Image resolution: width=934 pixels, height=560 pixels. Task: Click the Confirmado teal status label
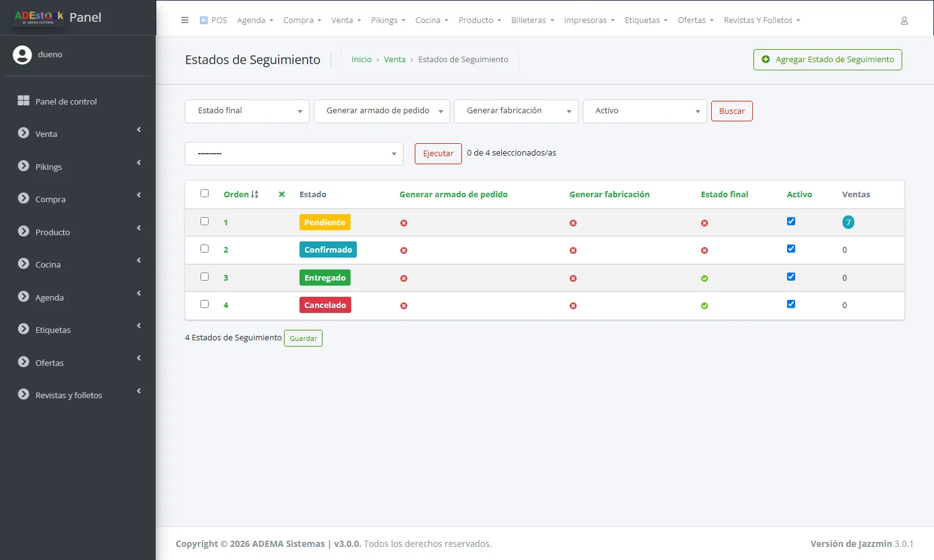328,250
